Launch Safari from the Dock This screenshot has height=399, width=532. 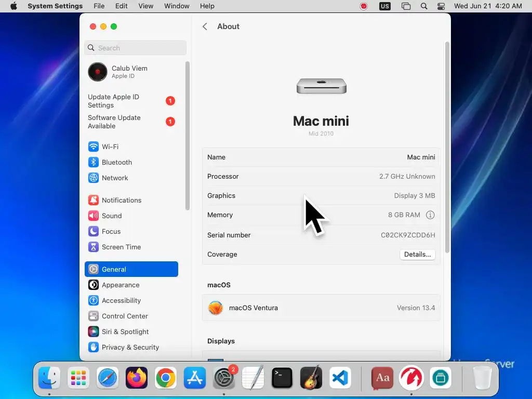pos(108,378)
